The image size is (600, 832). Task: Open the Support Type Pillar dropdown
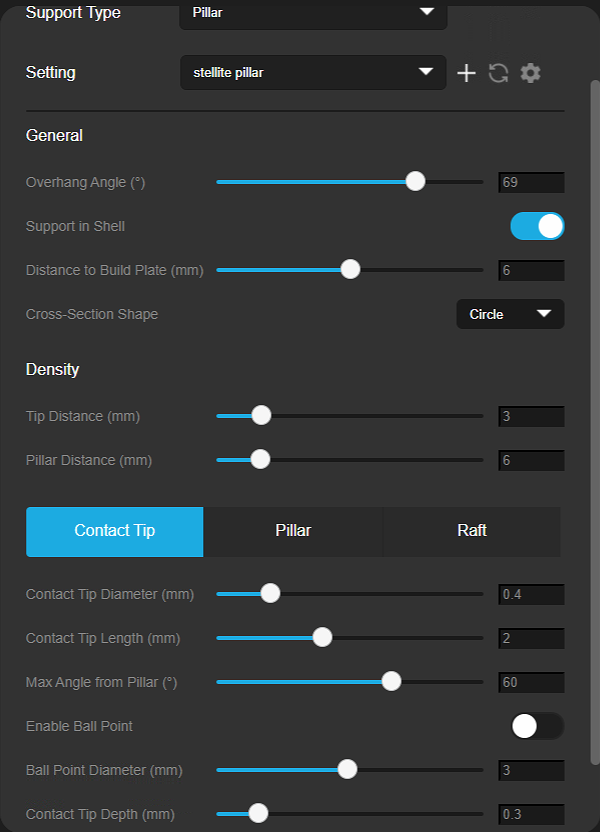point(313,13)
